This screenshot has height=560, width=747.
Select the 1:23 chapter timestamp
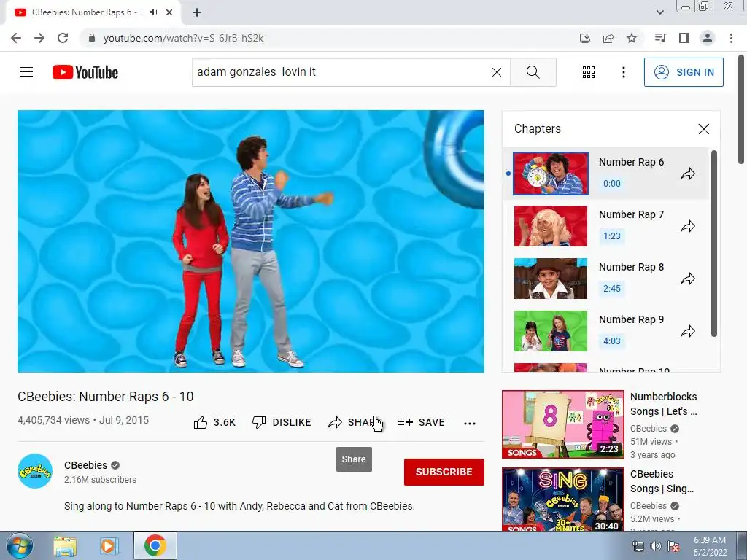612,236
